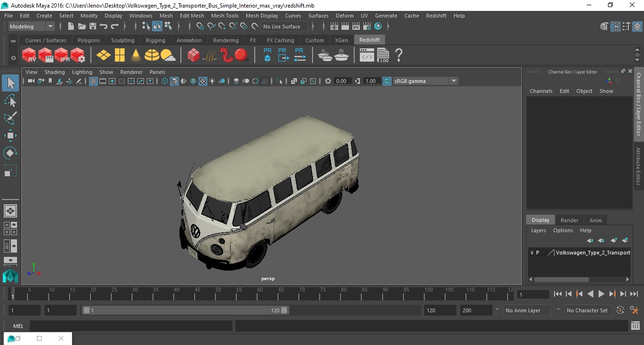Click the Snap to grids magnet icon
Viewport: 644px width, 345px height.
coord(200,27)
